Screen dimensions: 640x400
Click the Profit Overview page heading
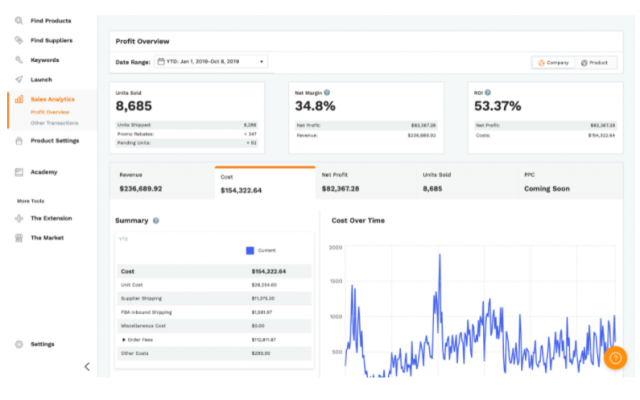(142, 41)
